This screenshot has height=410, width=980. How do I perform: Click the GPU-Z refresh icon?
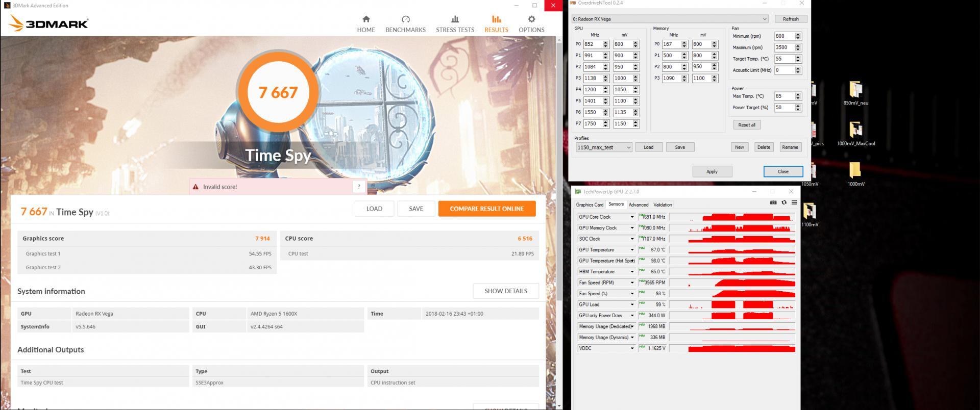click(x=784, y=202)
